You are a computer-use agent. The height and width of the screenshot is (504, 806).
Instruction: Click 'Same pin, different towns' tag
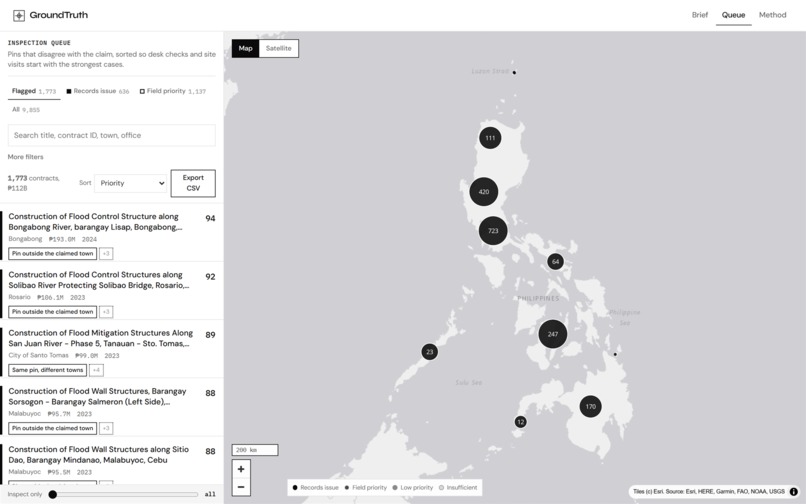tap(47, 370)
